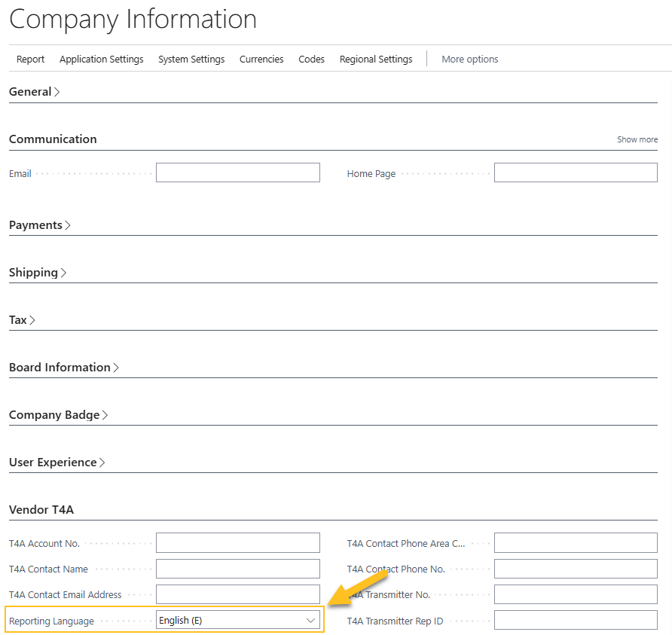Click into the T4A Account No. field
Image resolution: width=672 pixels, height=635 pixels.
point(237,542)
